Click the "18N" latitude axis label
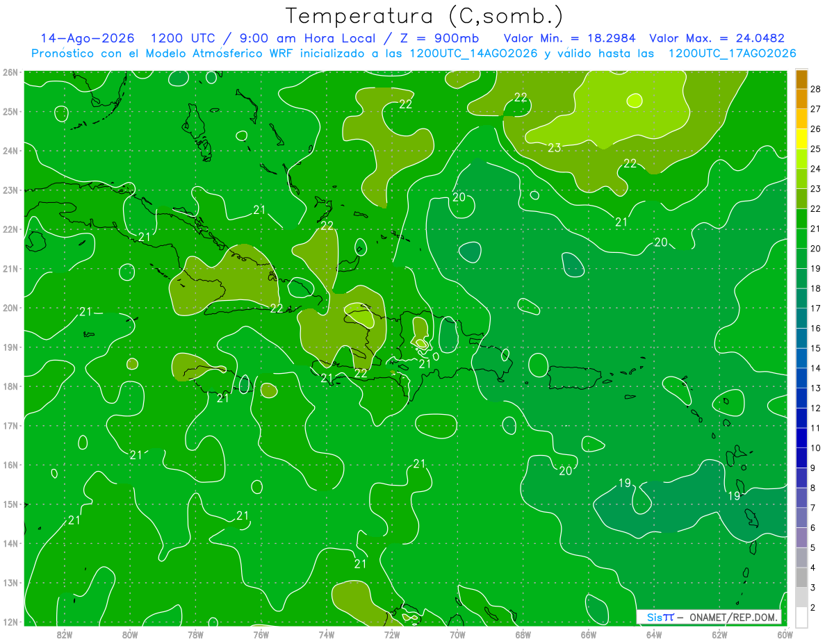The image size is (834, 644). tap(10, 386)
